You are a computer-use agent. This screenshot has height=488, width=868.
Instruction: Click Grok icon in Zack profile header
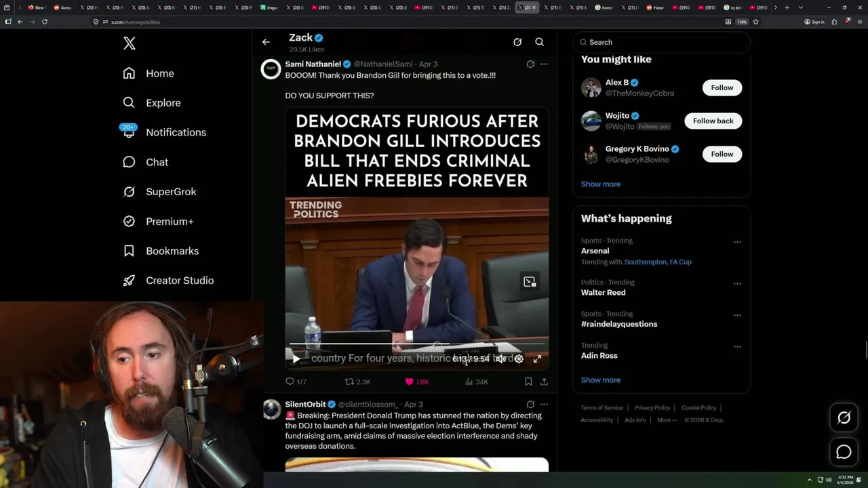(x=517, y=42)
